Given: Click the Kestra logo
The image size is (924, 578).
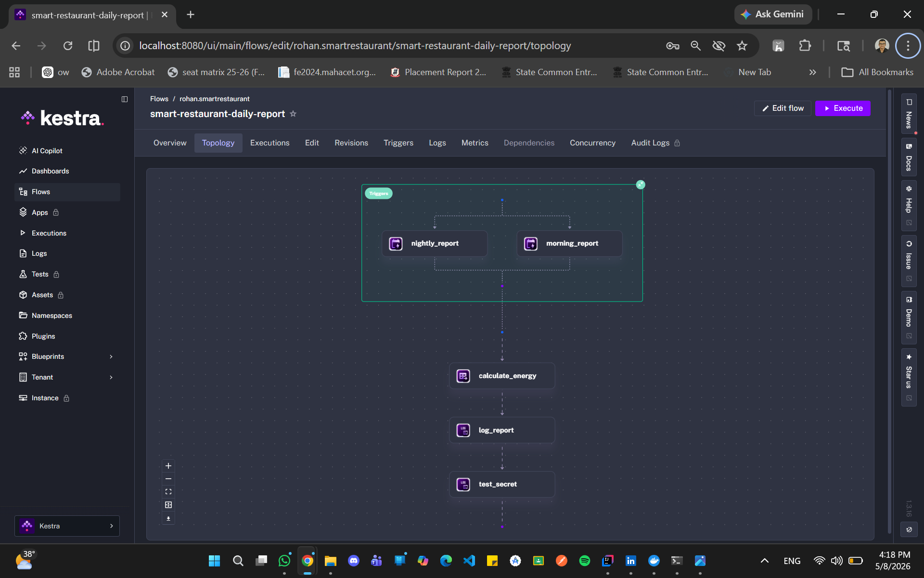Looking at the screenshot, I should point(62,118).
